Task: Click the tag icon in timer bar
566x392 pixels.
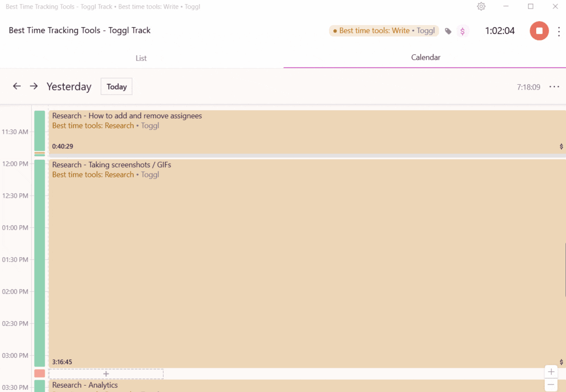Action: pos(448,31)
